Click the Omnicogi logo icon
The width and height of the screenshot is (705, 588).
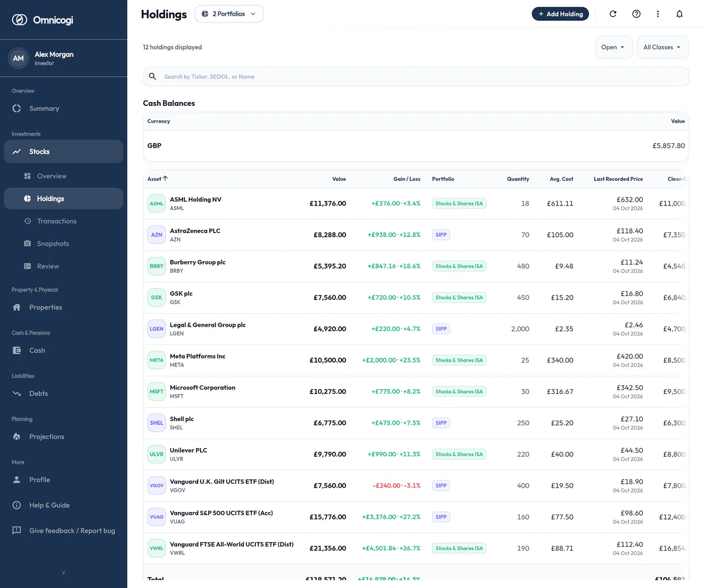(20, 20)
